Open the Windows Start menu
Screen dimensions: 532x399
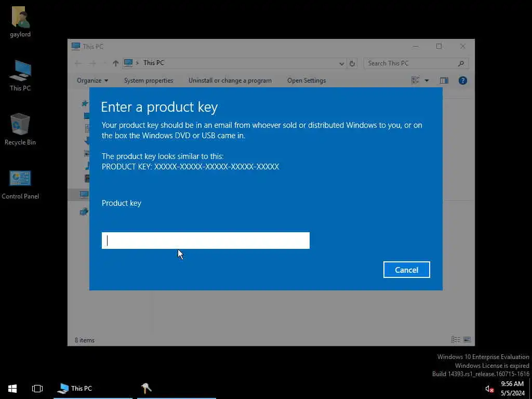click(12, 389)
